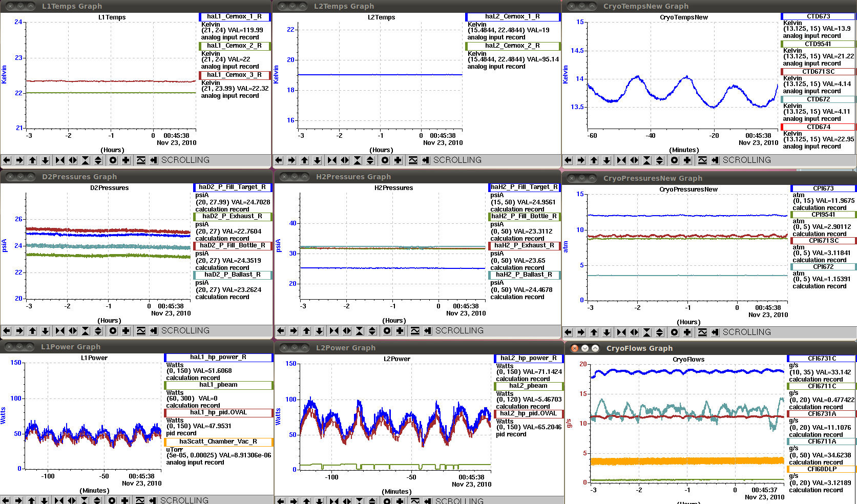The height and width of the screenshot is (504, 857).
Task: Graph refresh icon in L1Temps Graph toolbar
Action: pos(141,160)
